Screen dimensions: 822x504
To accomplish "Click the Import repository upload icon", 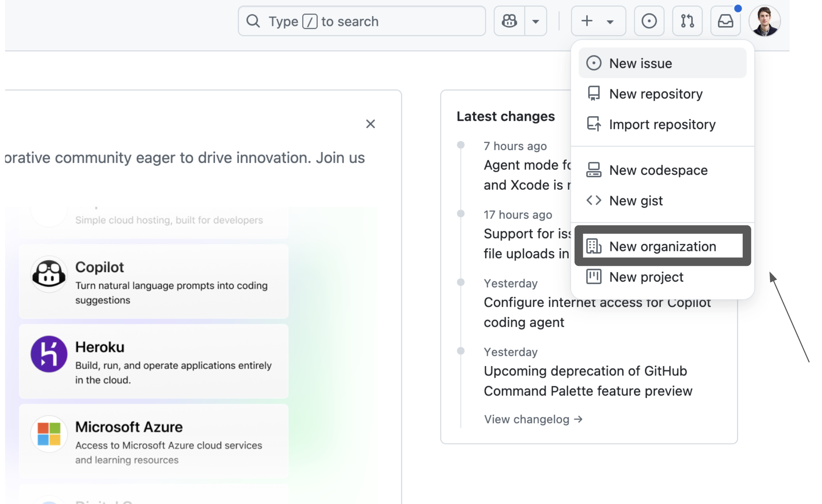I will 594,124.
